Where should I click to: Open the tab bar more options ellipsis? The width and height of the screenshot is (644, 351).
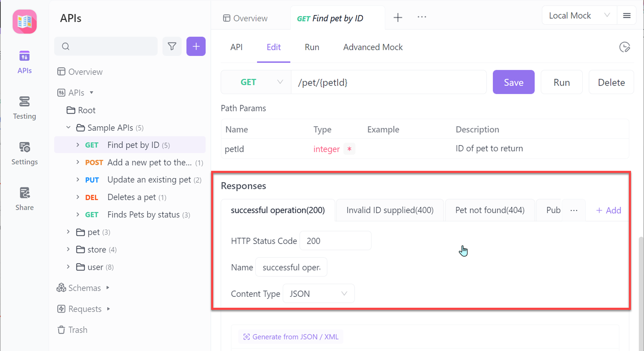(421, 17)
